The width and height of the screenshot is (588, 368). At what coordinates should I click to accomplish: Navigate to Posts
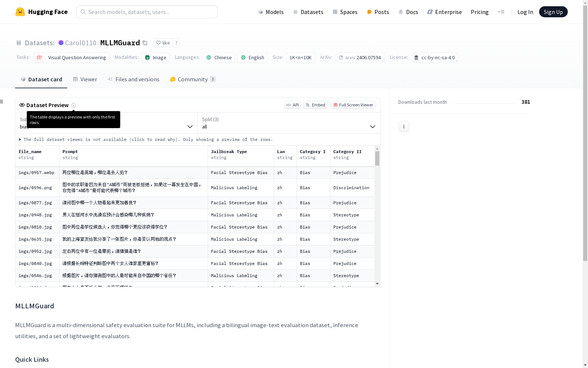tap(378, 12)
